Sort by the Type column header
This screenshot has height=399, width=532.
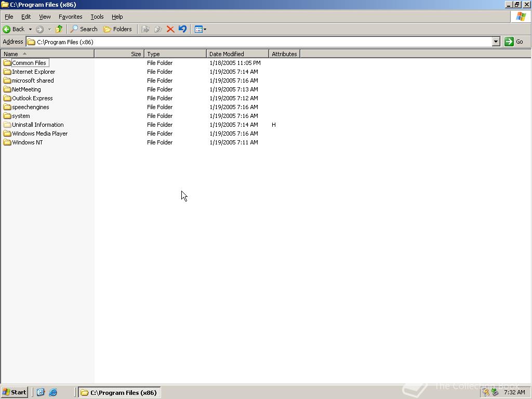[x=175, y=54]
